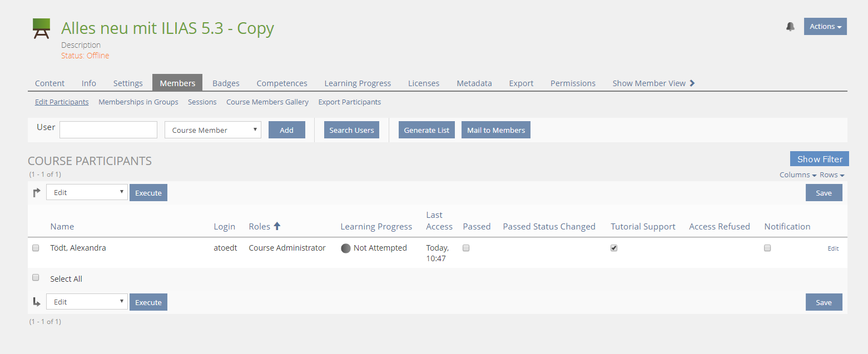868x354 pixels.
Task: Switch to the Learning Progress tab
Action: 358,83
